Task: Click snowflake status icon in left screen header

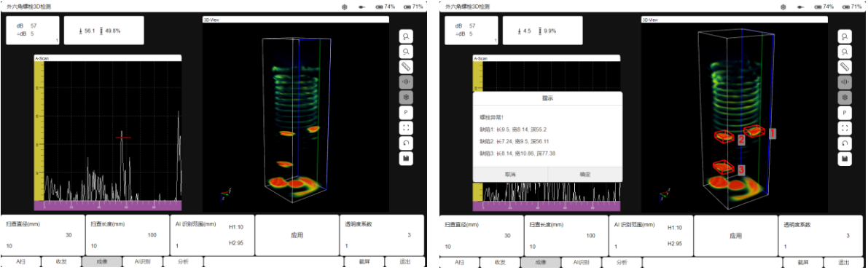Action: [344, 7]
